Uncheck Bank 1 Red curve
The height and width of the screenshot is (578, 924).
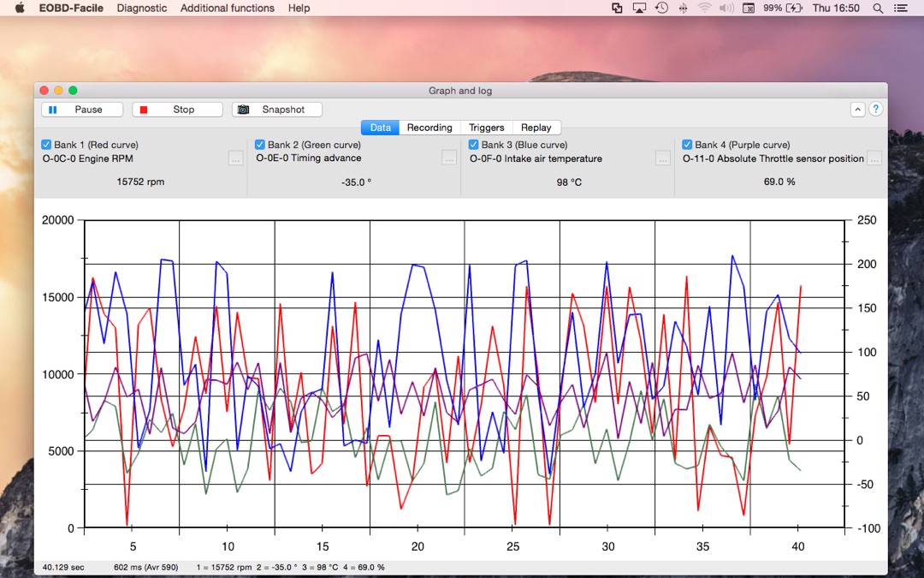coord(47,145)
